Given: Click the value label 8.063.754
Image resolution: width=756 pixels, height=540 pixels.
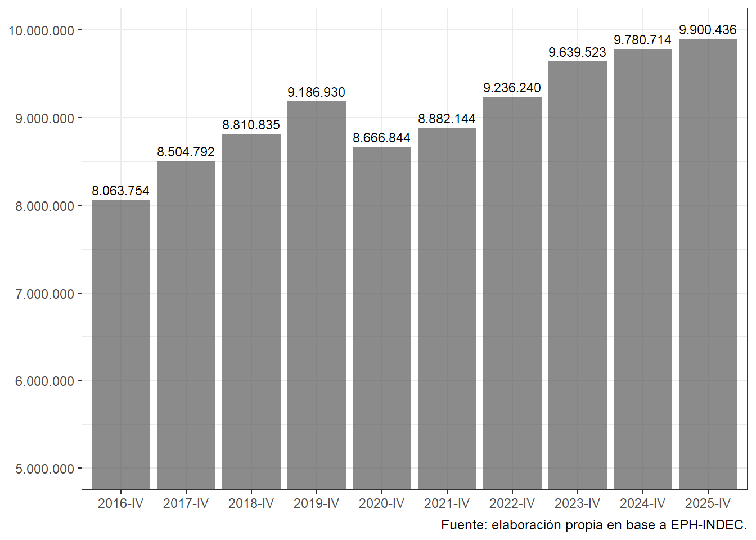Looking at the screenshot, I should (121, 191).
